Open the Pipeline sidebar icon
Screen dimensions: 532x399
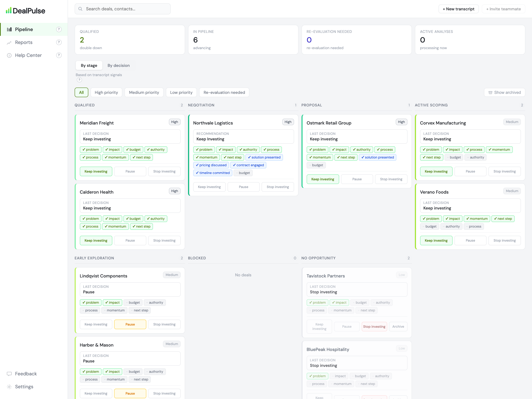9,29
